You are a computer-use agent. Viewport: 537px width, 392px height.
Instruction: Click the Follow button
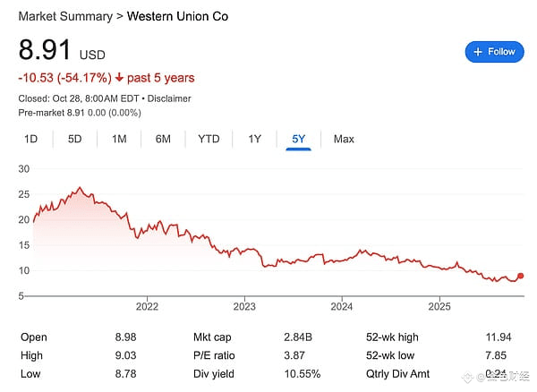point(494,52)
